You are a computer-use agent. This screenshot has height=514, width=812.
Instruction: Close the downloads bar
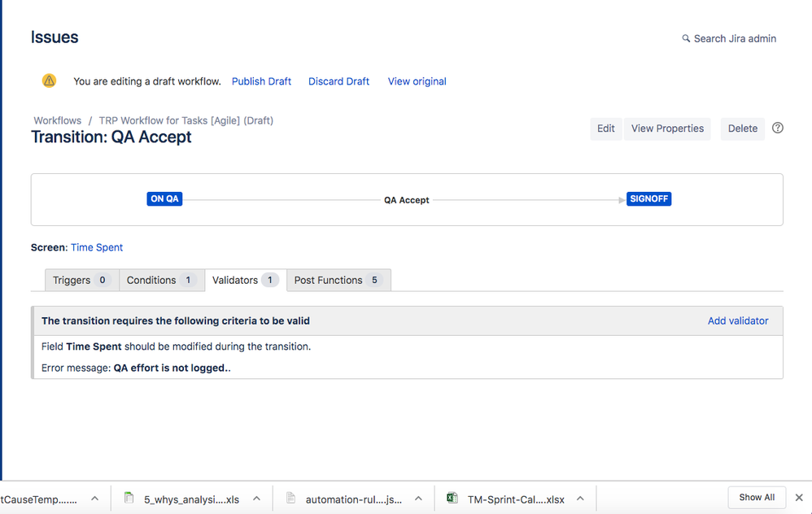click(799, 498)
